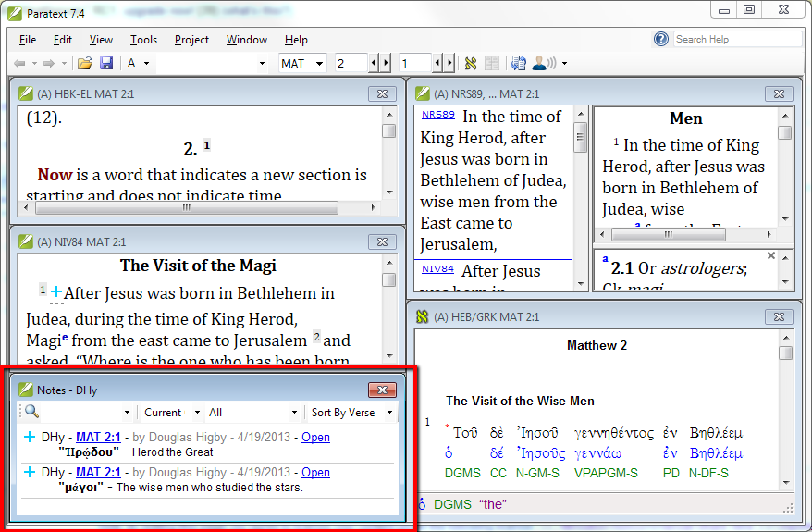Click the lemma link γεννάω
The image size is (812, 532).
(x=597, y=453)
